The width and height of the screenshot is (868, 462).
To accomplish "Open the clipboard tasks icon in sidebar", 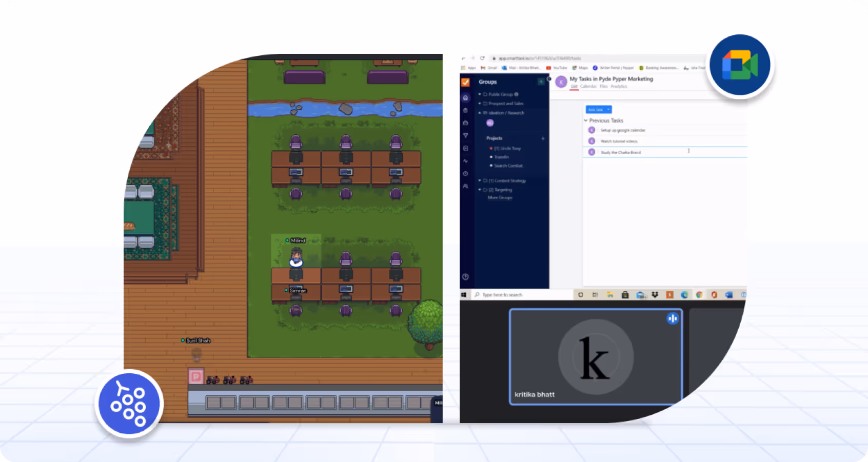I will tap(465, 110).
